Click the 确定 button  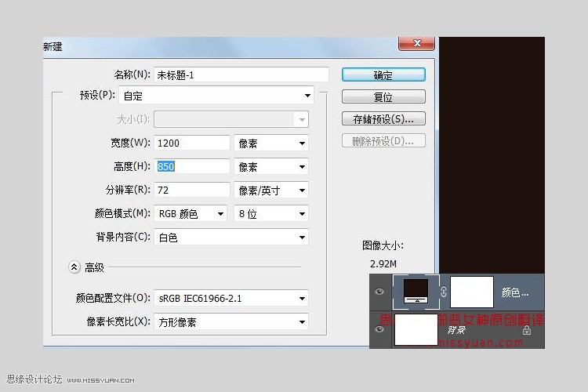pyautogui.click(x=383, y=75)
